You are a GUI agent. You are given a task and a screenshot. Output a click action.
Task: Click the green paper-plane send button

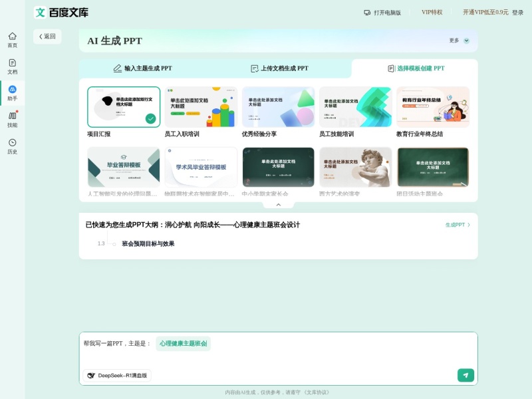click(x=465, y=375)
